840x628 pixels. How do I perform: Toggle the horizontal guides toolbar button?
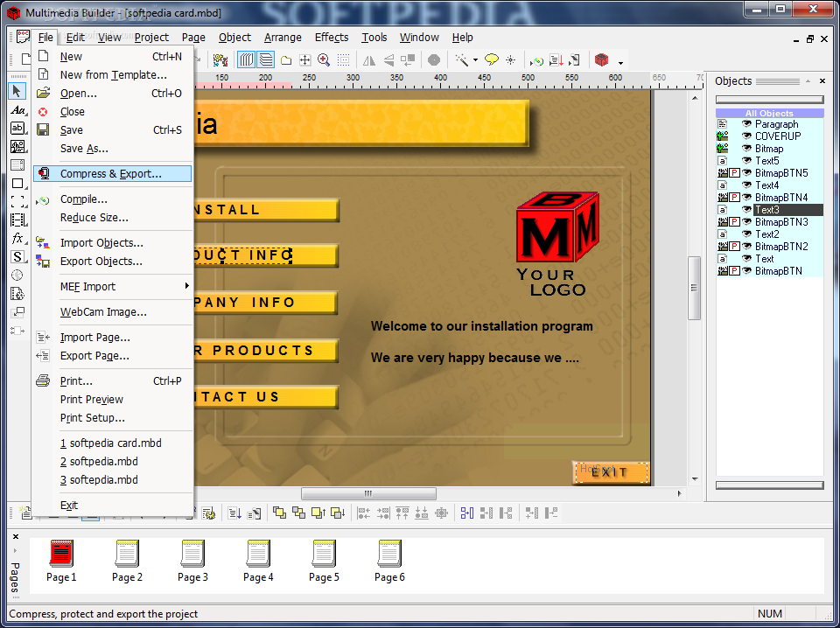click(x=266, y=60)
